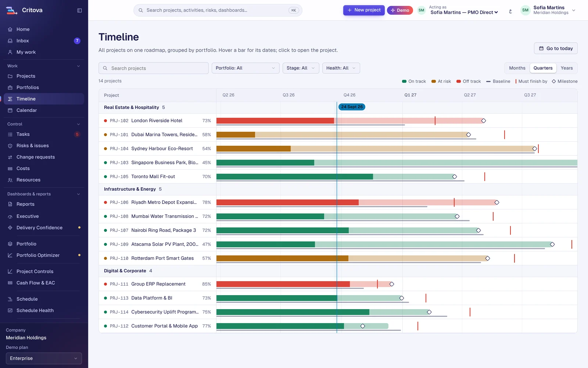This screenshot has height=368, width=588.
Task: Click the New project button
Action: 364,10
